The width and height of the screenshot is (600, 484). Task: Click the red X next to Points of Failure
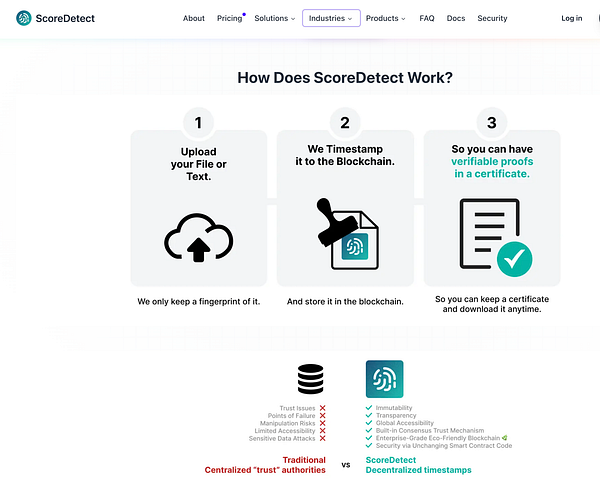323,416
